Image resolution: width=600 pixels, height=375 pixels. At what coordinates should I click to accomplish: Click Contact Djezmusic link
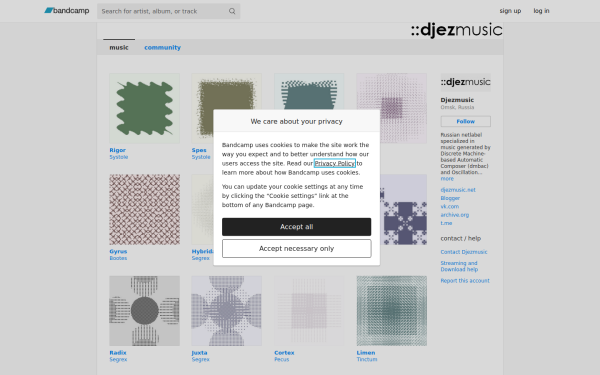pos(464,252)
